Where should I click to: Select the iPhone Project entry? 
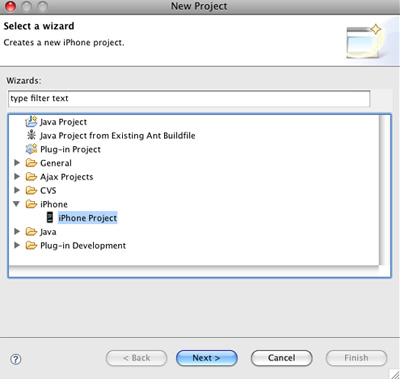(x=88, y=218)
